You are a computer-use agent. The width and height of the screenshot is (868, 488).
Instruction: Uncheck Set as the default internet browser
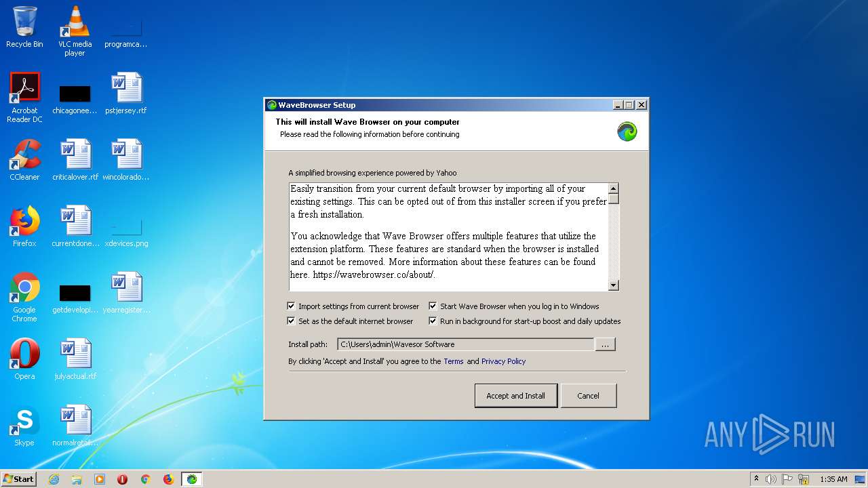291,321
